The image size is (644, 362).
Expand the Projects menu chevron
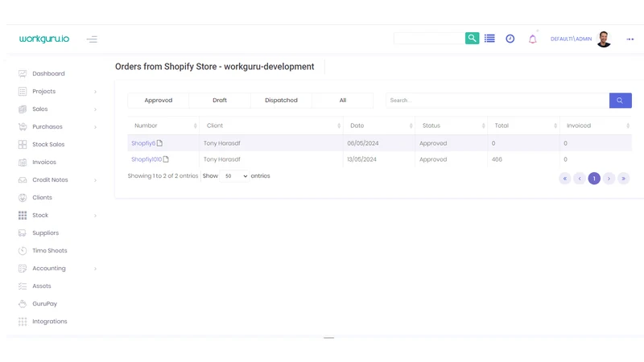95,92
